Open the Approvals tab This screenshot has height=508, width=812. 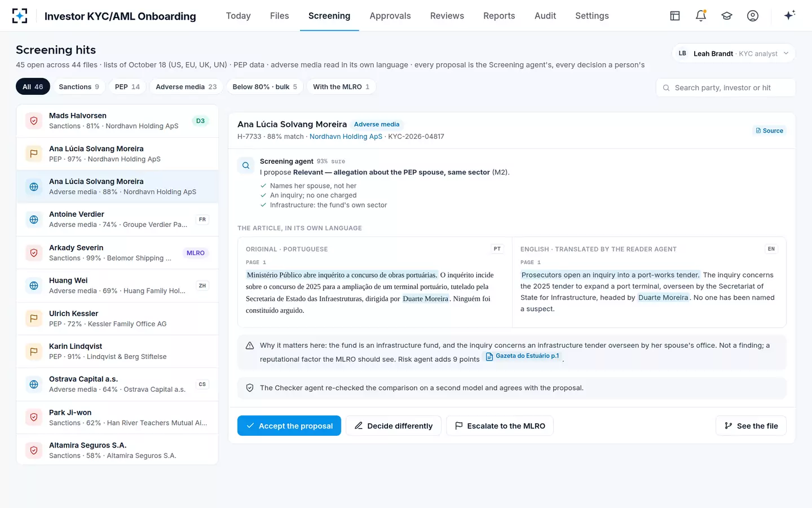pyautogui.click(x=390, y=16)
